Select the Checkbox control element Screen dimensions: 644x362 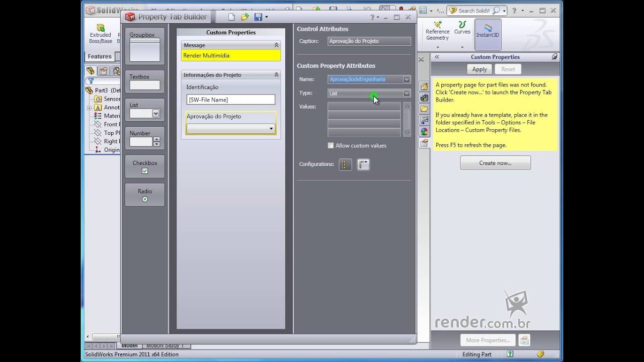click(x=145, y=166)
